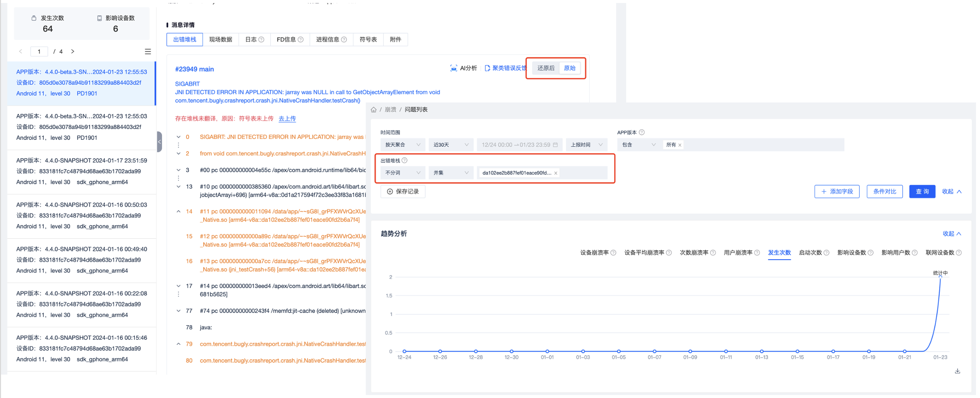The width and height of the screenshot is (980, 398).
Task: Select the 发生次数 trend metric
Action: [779, 253]
